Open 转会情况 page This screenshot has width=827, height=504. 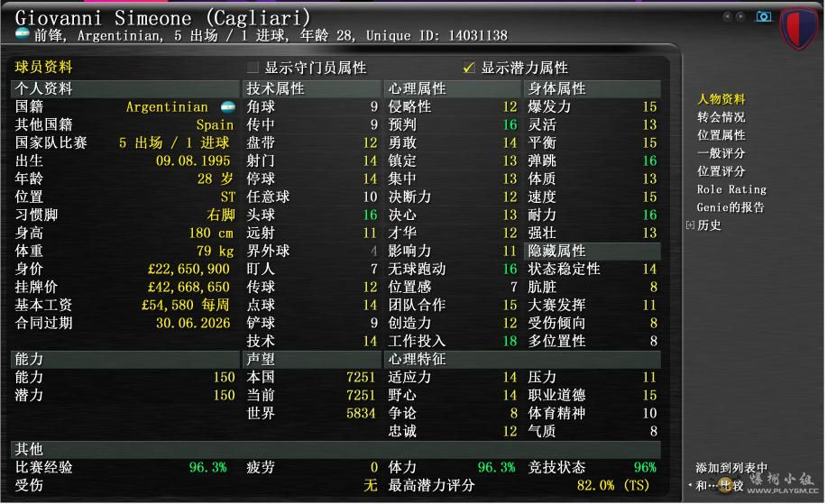click(x=721, y=117)
